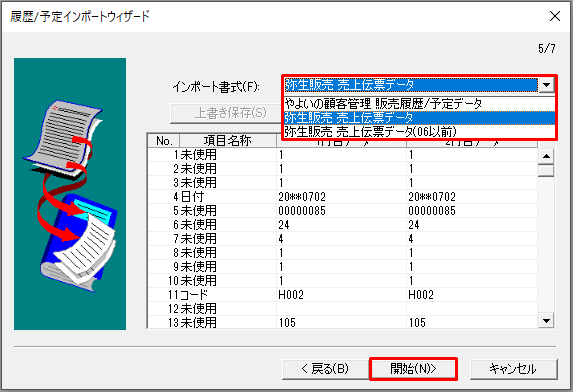This screenshot has height=392, width=573.
Task: Select やよいの顧客管理 販売履歴/予定データ option
Action: click(x=419, y=104)
